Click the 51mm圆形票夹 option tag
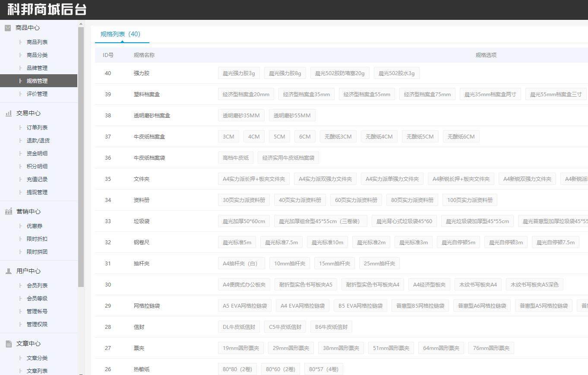Screen dimensions: 588x375 (391, 348)
